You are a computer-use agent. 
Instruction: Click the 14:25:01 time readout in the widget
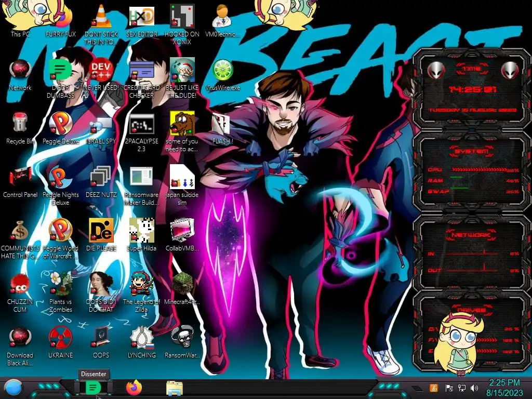[473, 89]
